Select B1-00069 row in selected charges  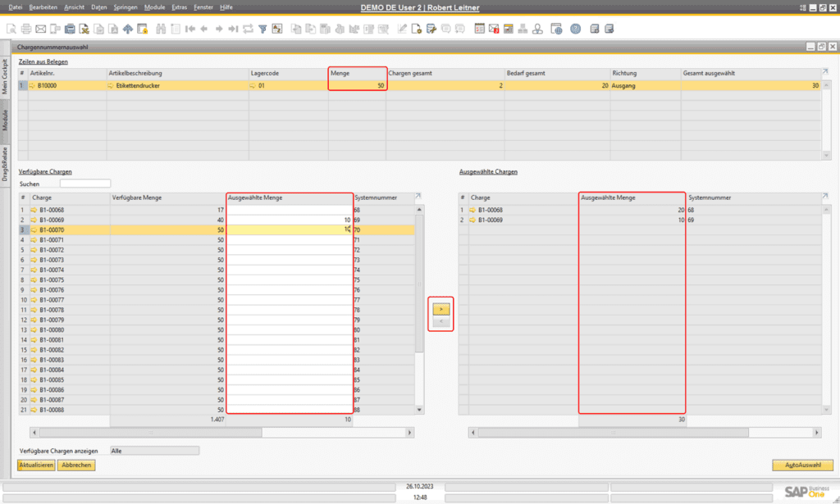click(x=640, y=220)
